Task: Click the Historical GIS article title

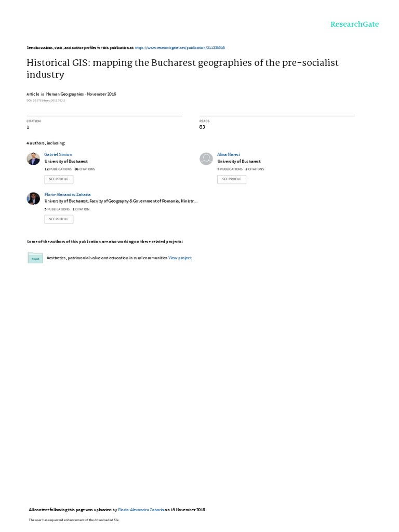Action: coord(182,69)
